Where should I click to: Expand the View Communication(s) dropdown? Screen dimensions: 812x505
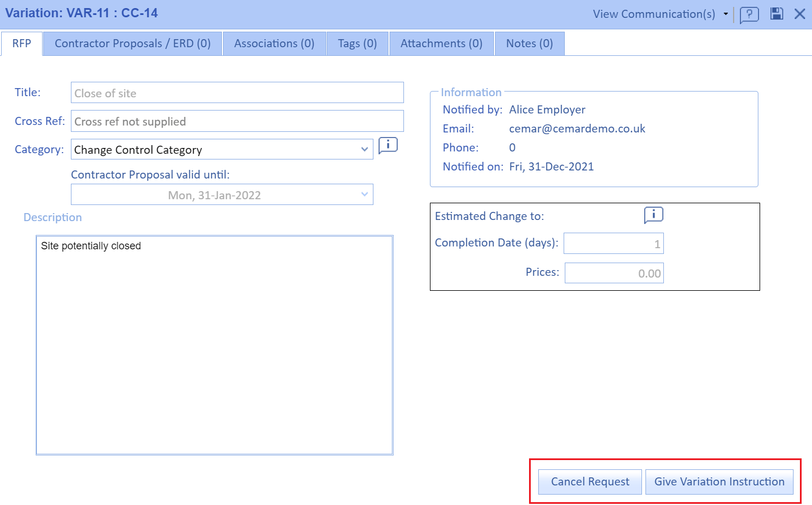click(726, 14)
